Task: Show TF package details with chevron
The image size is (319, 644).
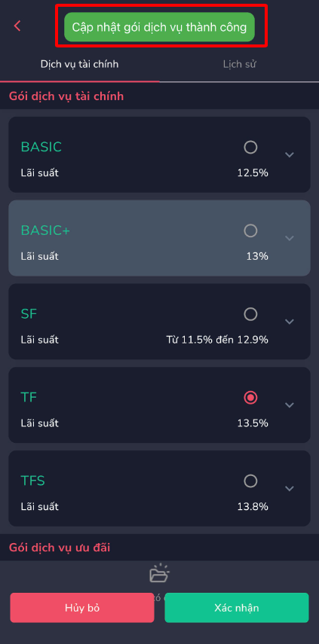Action: point(290,405)
